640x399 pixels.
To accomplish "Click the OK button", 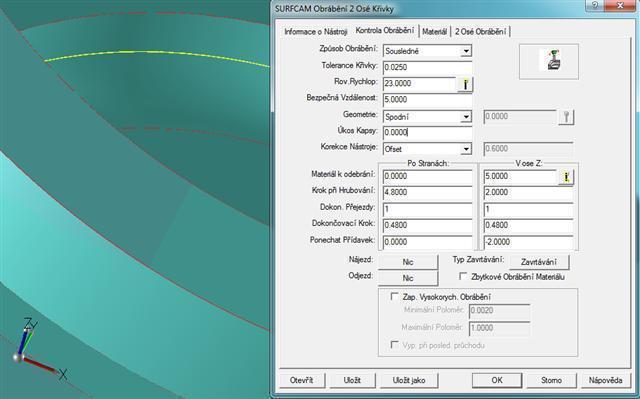I will point(497,380).
